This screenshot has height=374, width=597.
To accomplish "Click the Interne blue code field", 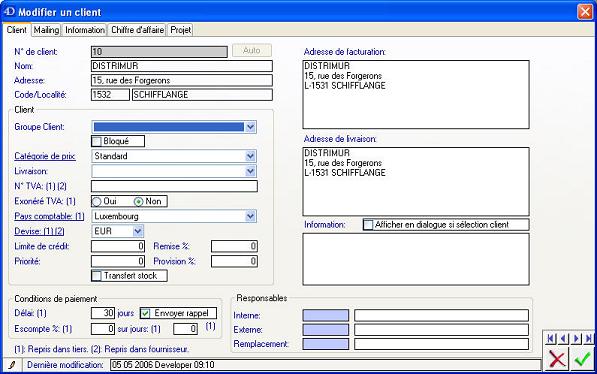I will [326, 315].
